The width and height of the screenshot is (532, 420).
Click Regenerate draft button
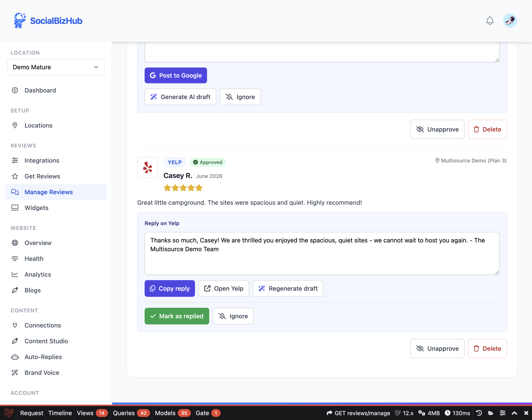click(x=288, y=288)
